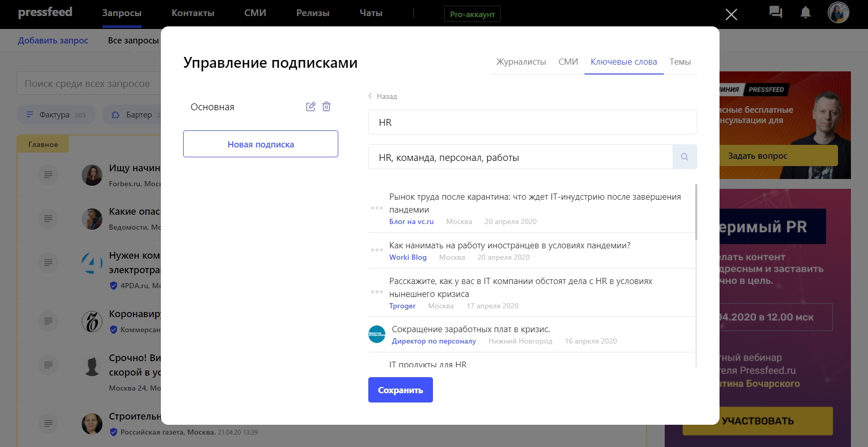The image size is (868, 447).
Task: Click the magnifier search icon in keywords field
Action: click(x=684, y=157)
